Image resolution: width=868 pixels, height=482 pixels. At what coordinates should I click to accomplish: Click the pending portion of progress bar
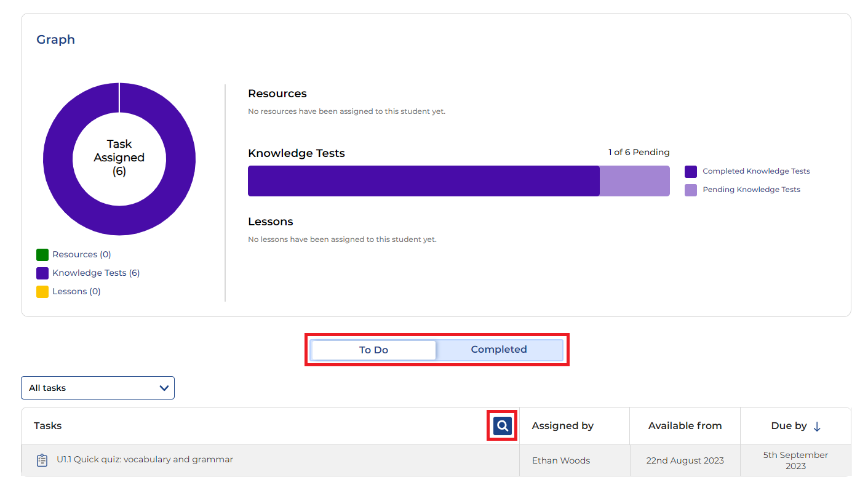pos(634,181)
